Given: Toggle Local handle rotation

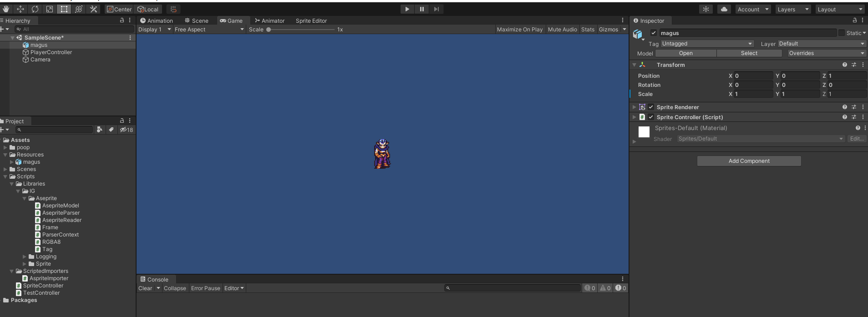Looking at the screenshot, I should [x=148, y=9].
